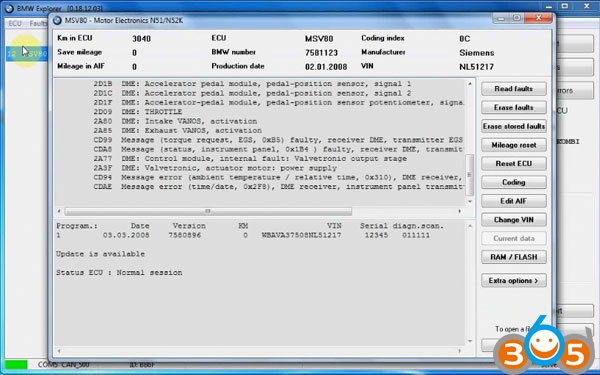
Task: Select fault 2A77 Valvetronic output stage
Action: pyautogui.click(x=250, y=159)
